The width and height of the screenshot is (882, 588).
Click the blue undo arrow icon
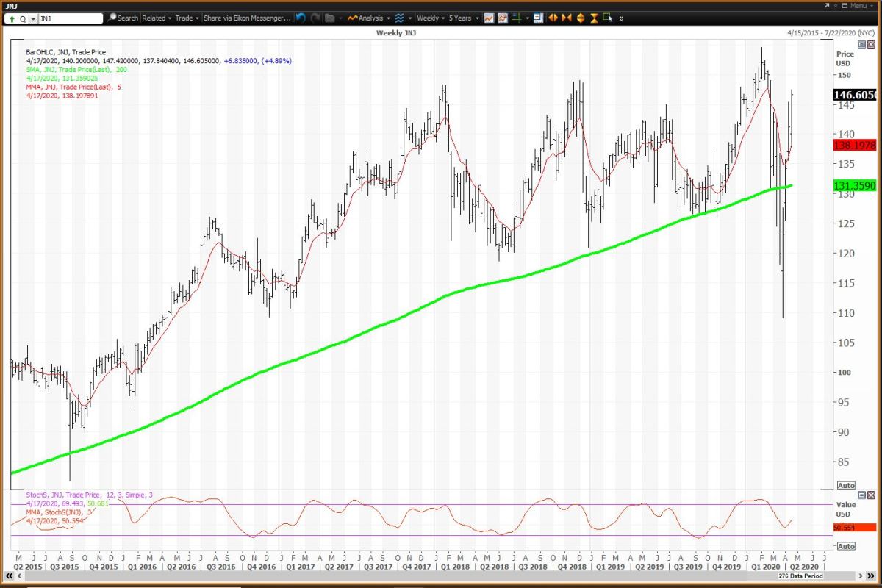(301, 18)
